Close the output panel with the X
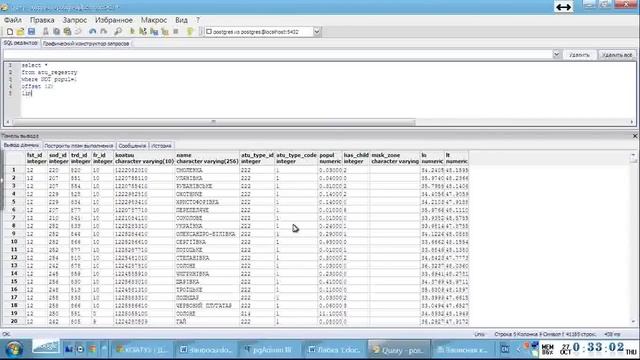Viewport: 640px width, 360px height. click(x=635, y=136)
